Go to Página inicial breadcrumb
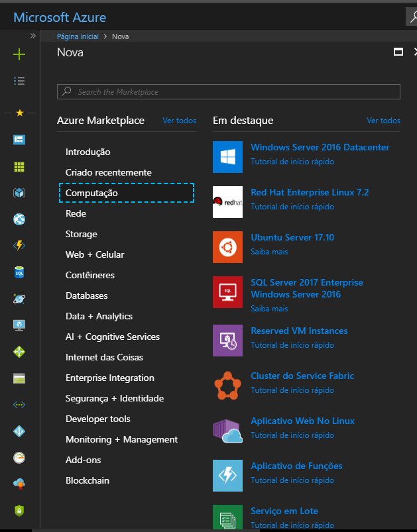The height and width of the screenshot is (532, 417). (78, 36)
